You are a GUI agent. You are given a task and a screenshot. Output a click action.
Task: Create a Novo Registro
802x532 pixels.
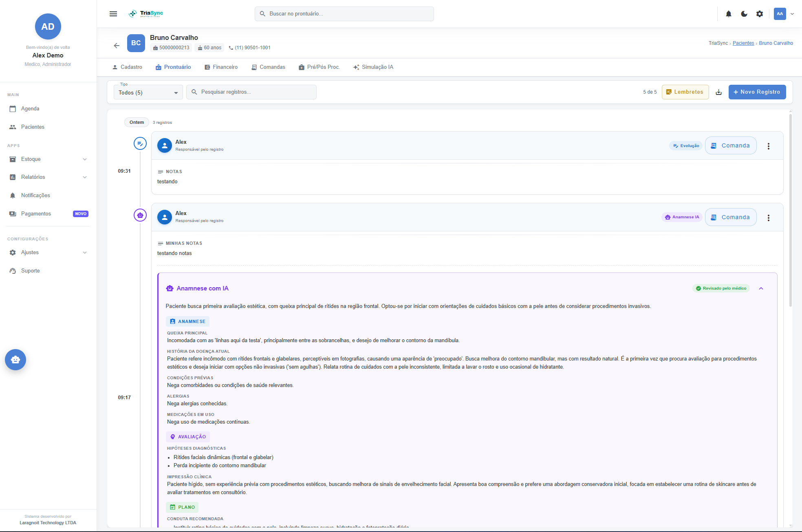pyautogui.click(x=757, y=92)
